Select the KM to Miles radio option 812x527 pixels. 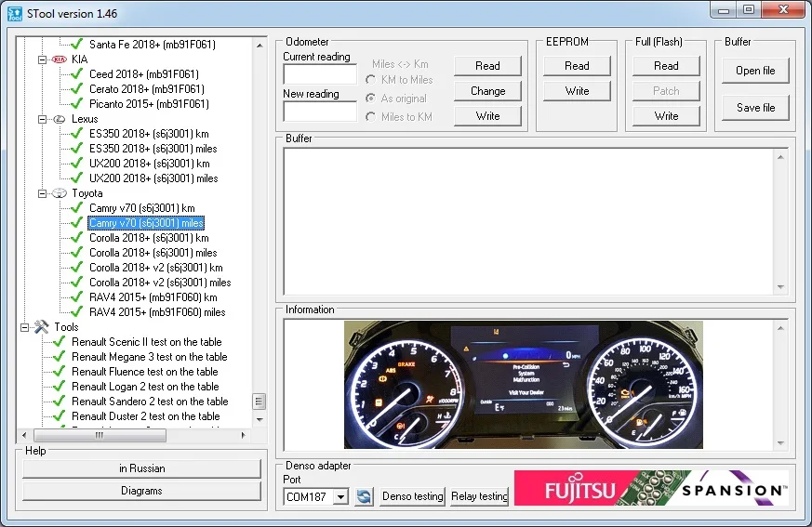coord(370,80)
